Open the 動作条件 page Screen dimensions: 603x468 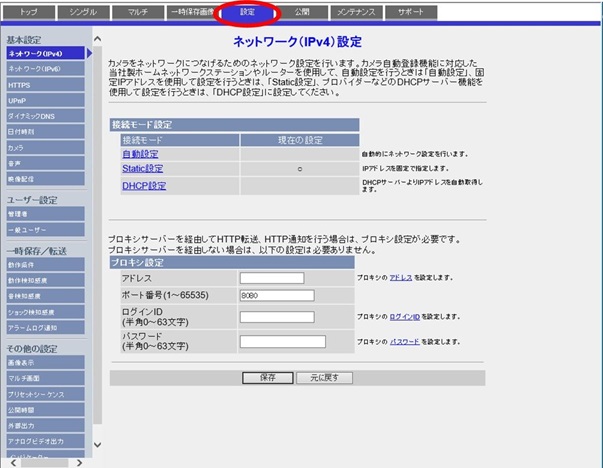click(45, 265)
